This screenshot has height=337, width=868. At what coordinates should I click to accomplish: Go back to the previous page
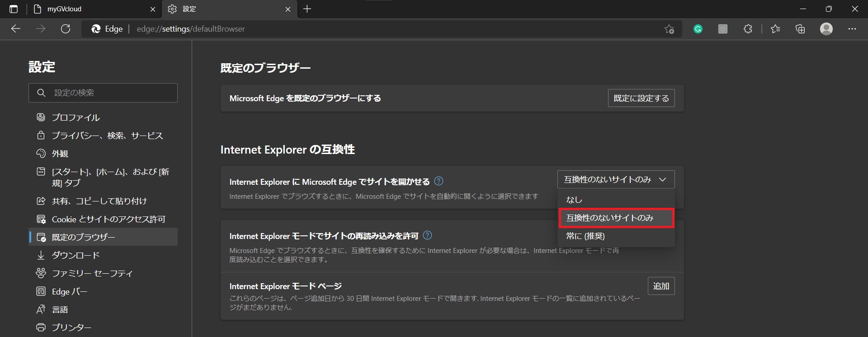click(16, 29)
